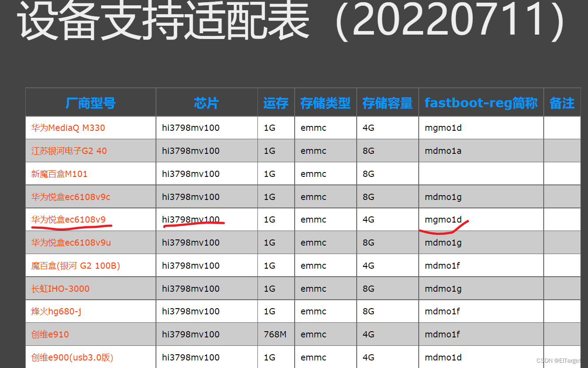Select 4G capacity in the 华为悦盒ec6108v9 row
588x368 pixels.
point(368,219)
